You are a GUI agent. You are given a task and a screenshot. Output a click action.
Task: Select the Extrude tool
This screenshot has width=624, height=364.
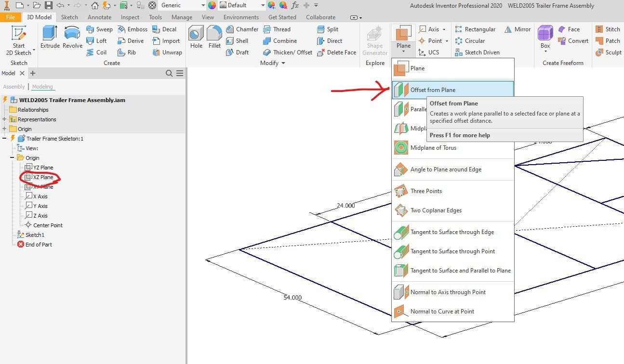pyautogui.click(x=50, y=38)
